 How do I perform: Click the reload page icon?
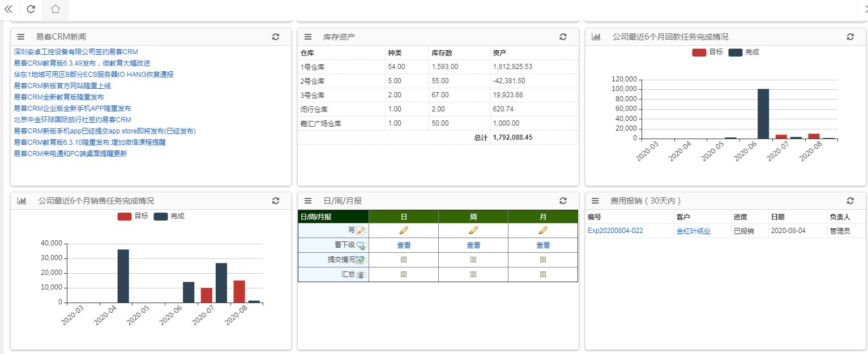point(31,9)
